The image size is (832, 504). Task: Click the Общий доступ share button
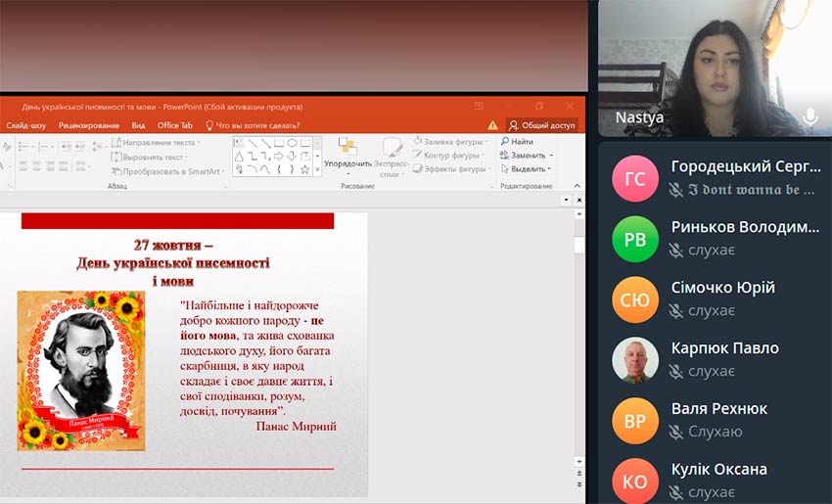pos(541,125)
